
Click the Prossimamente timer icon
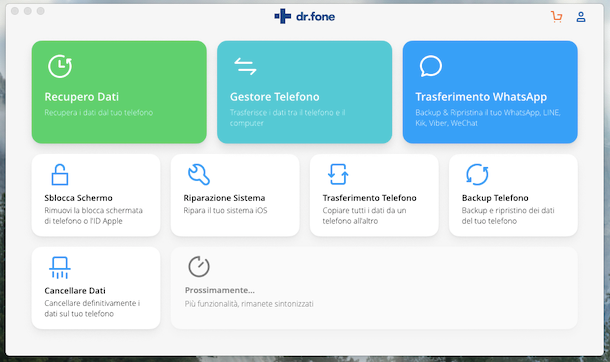199,266
